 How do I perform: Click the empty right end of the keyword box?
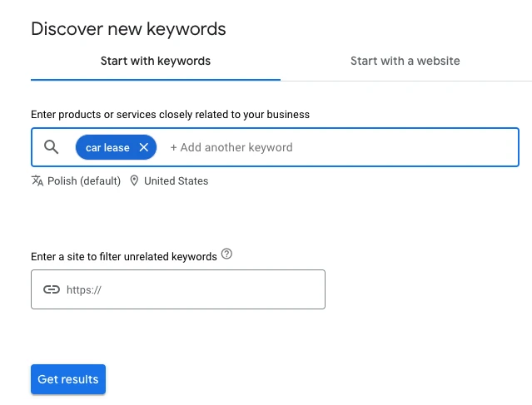466,147
